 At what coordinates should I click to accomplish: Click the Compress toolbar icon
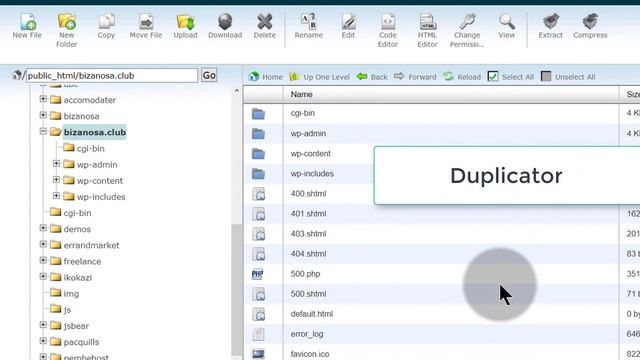pos(590,26)
